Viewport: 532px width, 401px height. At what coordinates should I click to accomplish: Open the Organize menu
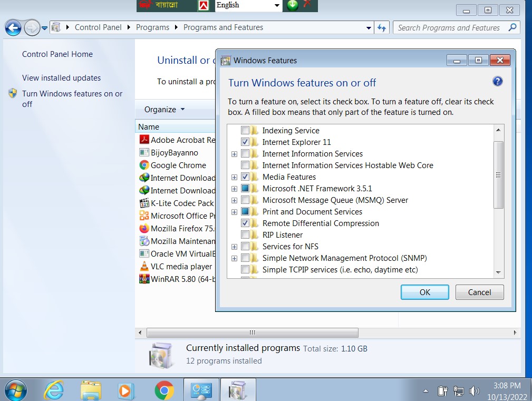[165, 110]
